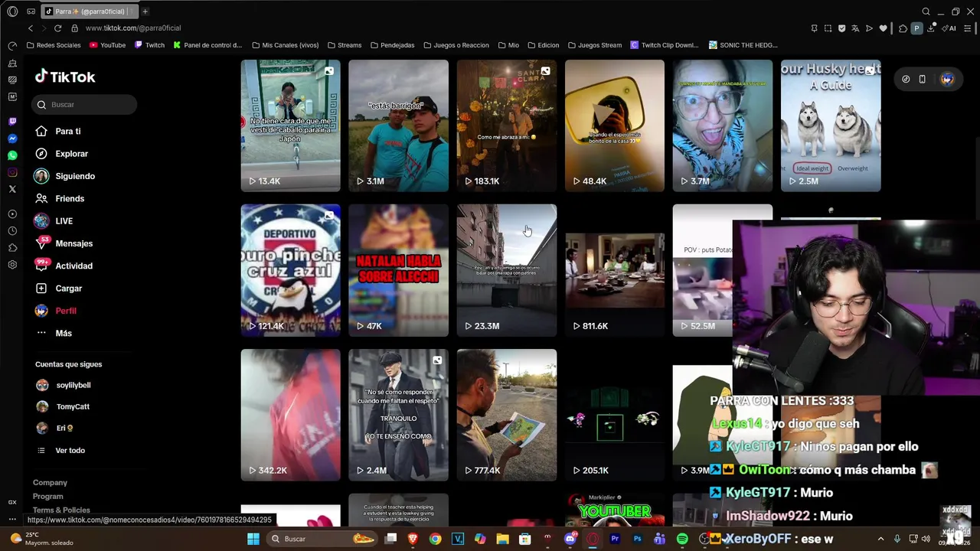
Task: Expand the Streams bookmark folder
Action: [x=344, y=45]
